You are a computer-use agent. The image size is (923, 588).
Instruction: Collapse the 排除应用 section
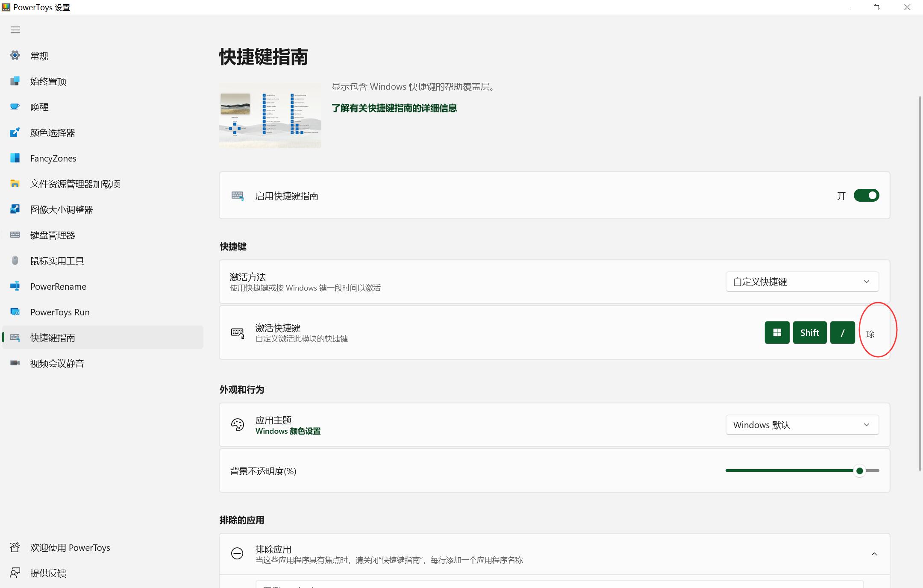click(874, 553)
